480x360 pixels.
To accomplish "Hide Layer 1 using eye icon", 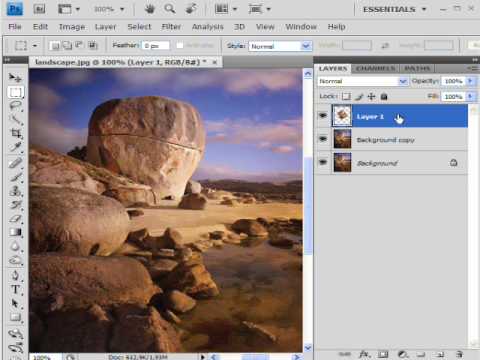I will click(x=323, y=116).
